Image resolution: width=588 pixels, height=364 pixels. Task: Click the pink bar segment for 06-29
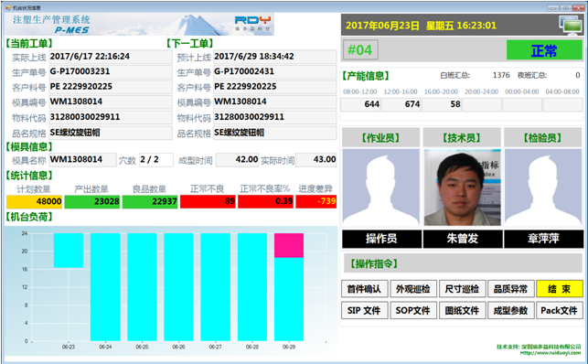click(289, 245)
